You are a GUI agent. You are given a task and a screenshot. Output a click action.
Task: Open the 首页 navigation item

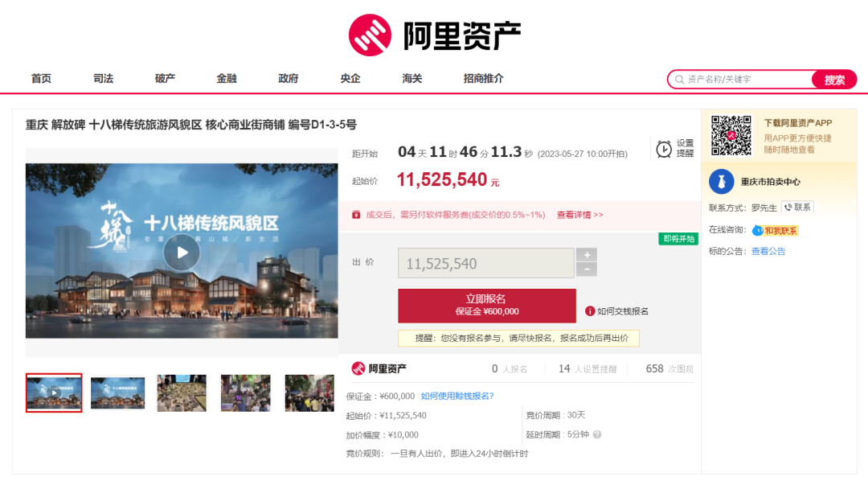pyautogui.click(x=41, y=79)
